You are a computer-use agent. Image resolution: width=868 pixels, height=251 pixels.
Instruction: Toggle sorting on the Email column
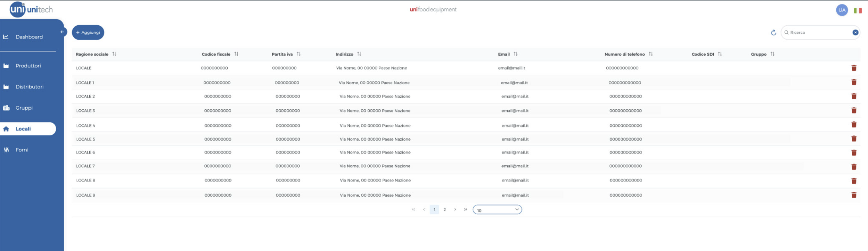tap(515, 54)
